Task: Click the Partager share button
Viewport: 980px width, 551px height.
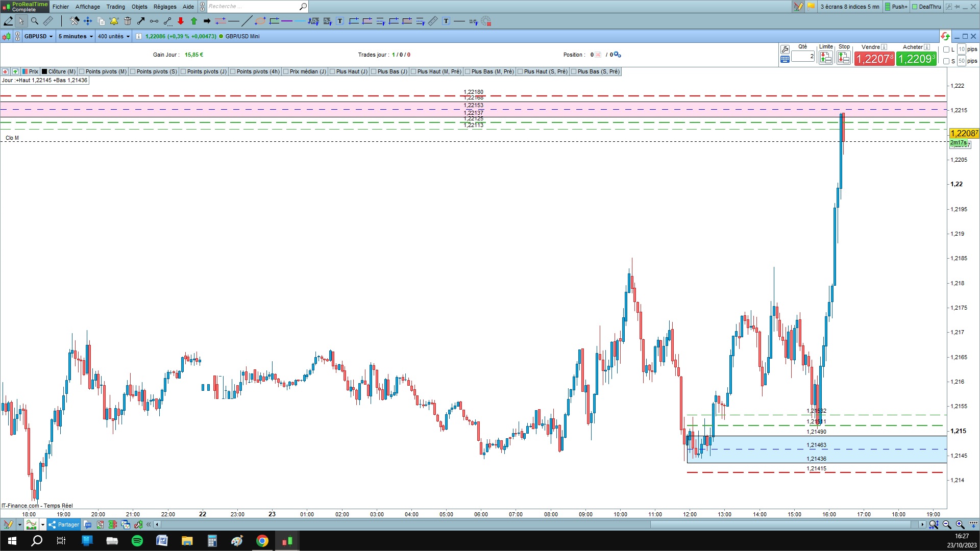Action: pyautogui.click(x=64, y=524)
